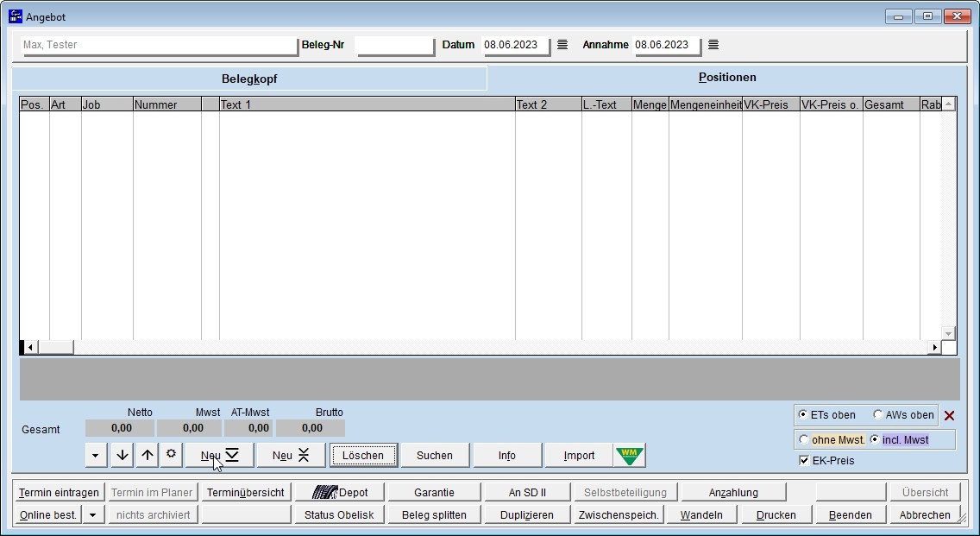Add new position below (Neu down)
Screen dimensions: 980x536
click(x=219, y=456)
